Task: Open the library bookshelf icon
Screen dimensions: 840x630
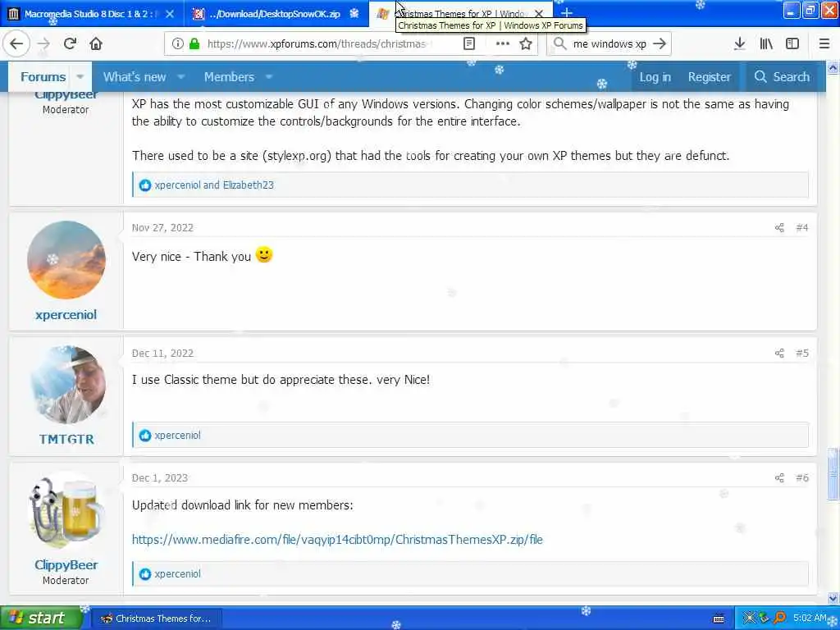Action: [766, 44]
